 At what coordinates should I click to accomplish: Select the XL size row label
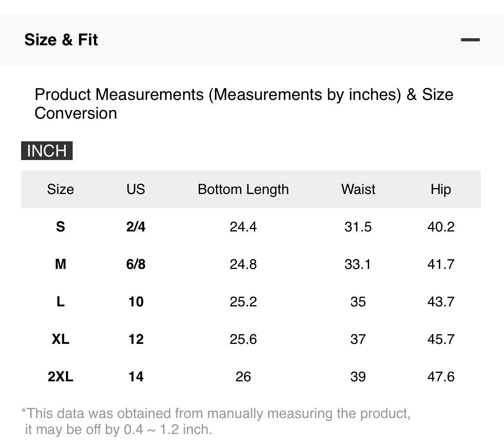pyautogui.click(x=61, y=339)
